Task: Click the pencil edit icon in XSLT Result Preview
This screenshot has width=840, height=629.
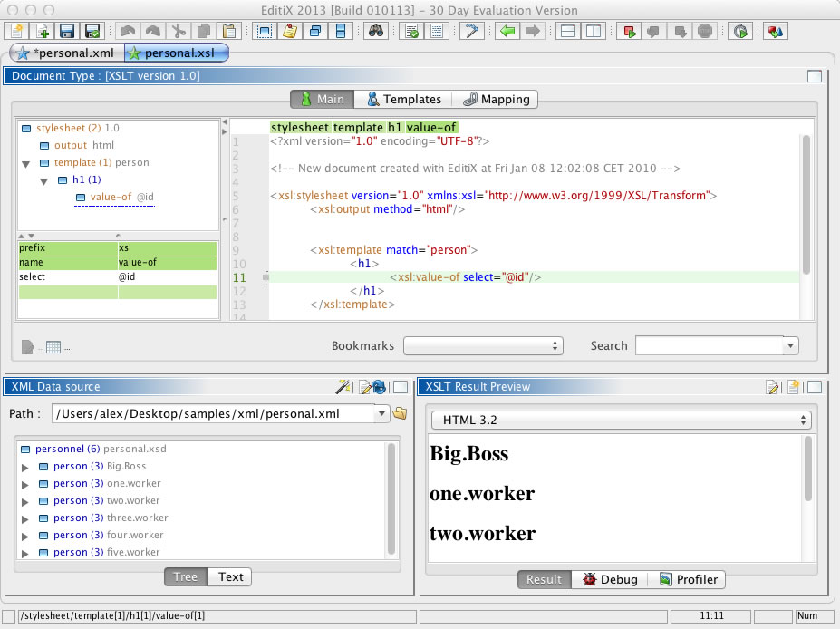Action: click(772, 387)
